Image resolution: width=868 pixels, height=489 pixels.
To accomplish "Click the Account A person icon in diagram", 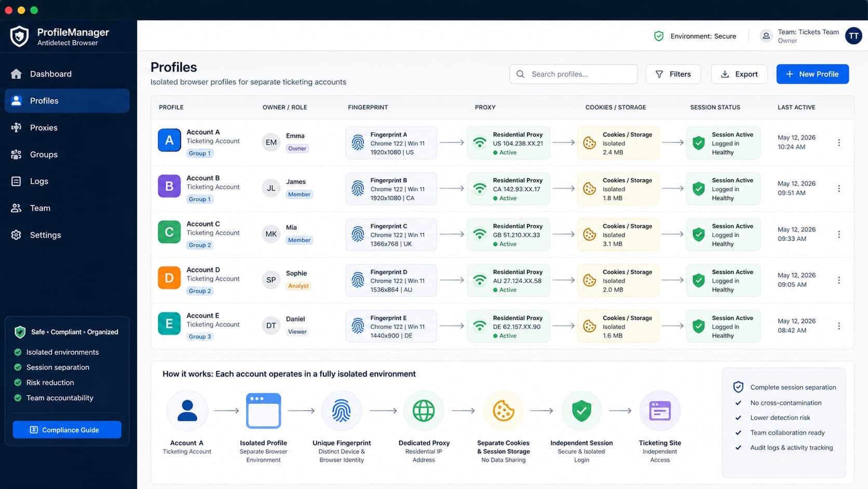I will [187, 411].
